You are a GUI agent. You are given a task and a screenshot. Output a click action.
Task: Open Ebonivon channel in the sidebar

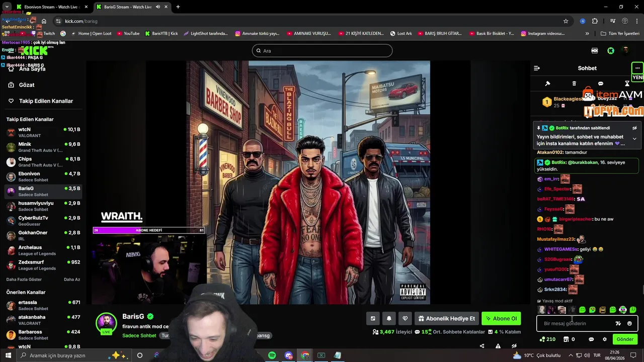point(43,177)
